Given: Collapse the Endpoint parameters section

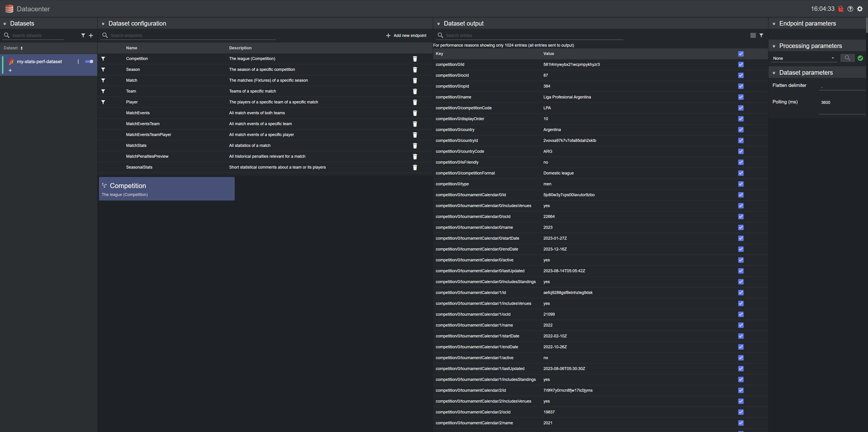Looking at the screenshot, I should coord(774,24).
